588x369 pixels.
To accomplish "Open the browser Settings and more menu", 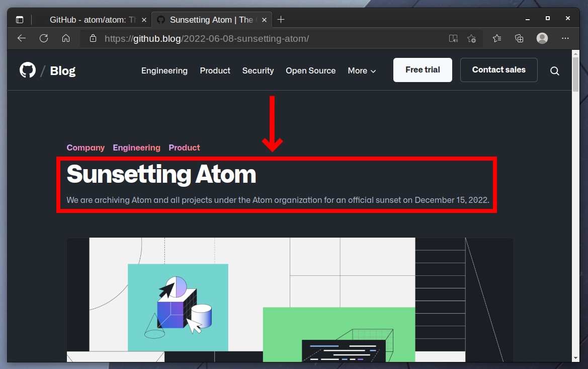I will [565, 38].
